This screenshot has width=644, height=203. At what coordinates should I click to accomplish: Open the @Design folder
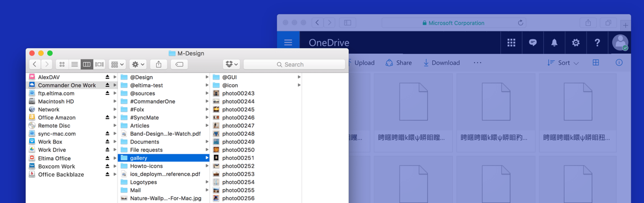click(x=141, y=77)
